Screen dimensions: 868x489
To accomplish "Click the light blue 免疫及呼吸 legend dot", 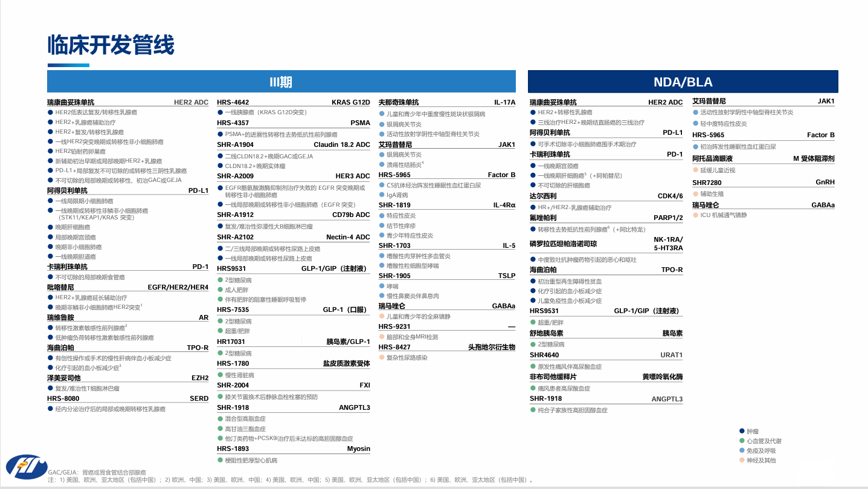I will tap(742, 450).
